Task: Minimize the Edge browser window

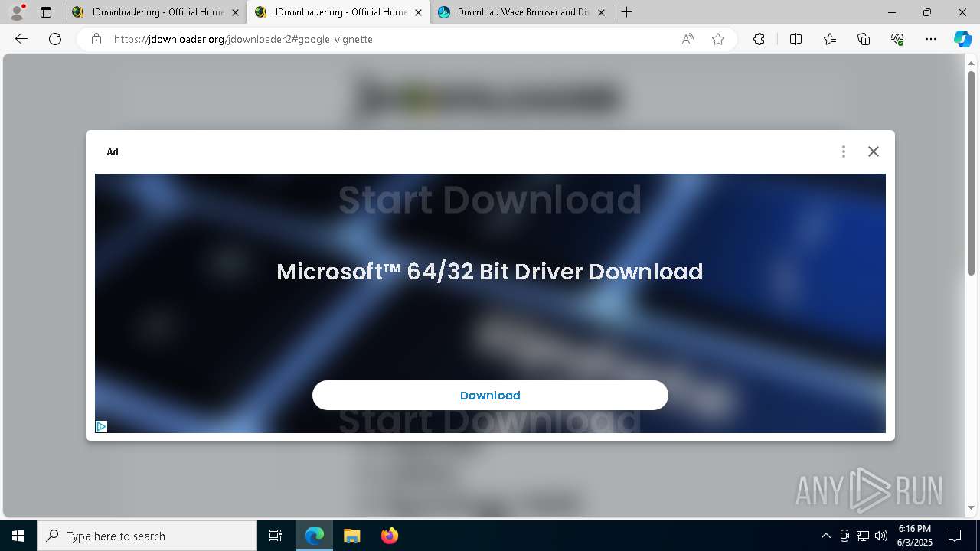Action: 892,12
